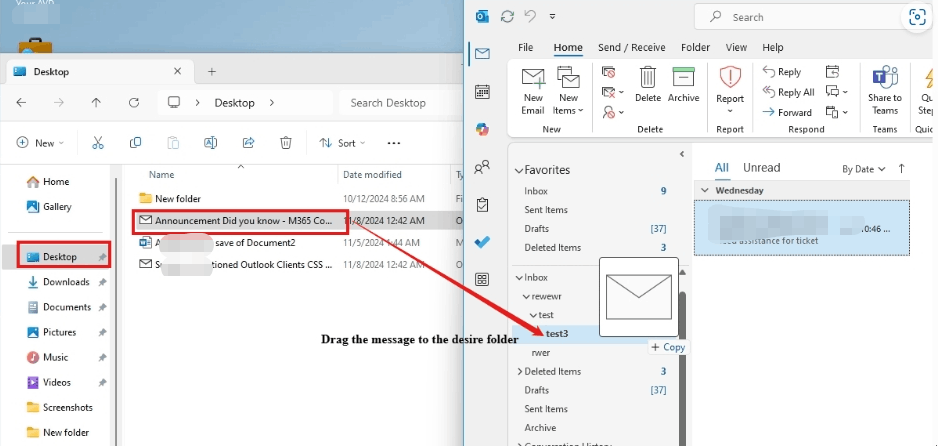The width and height of the screenshot is (938, 446).
Task: Open the Junk dropdown icon
Action: [613, 112]
